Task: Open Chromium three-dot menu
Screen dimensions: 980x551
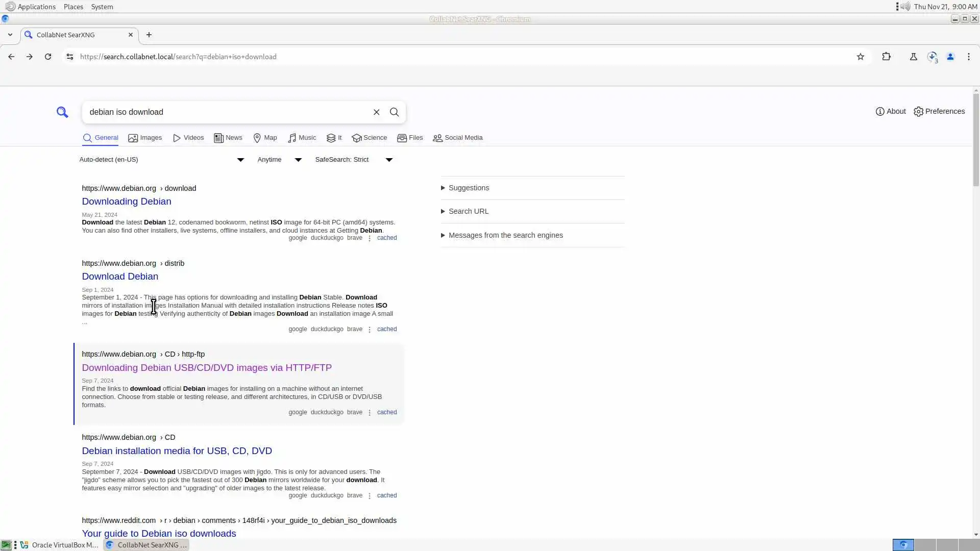Action: click(969, 57)
